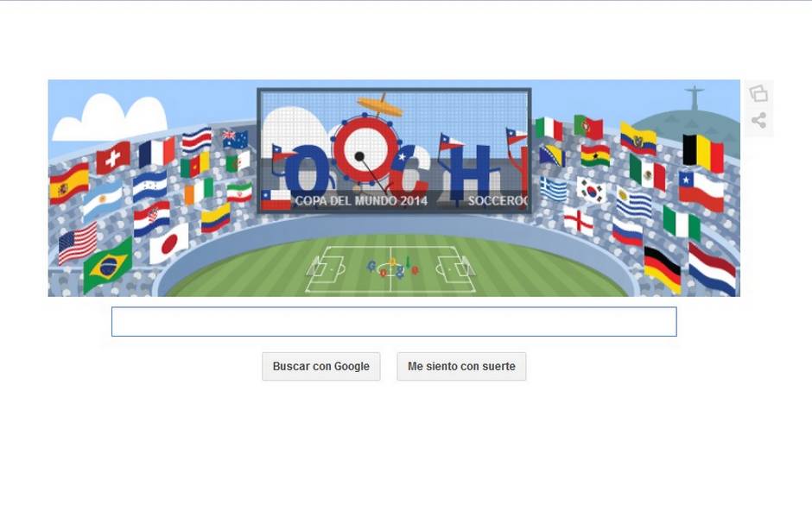Viewport: 812px width, 505px height.
Task: Click the small Google logo on the pitch
Action: click(393, 267)
